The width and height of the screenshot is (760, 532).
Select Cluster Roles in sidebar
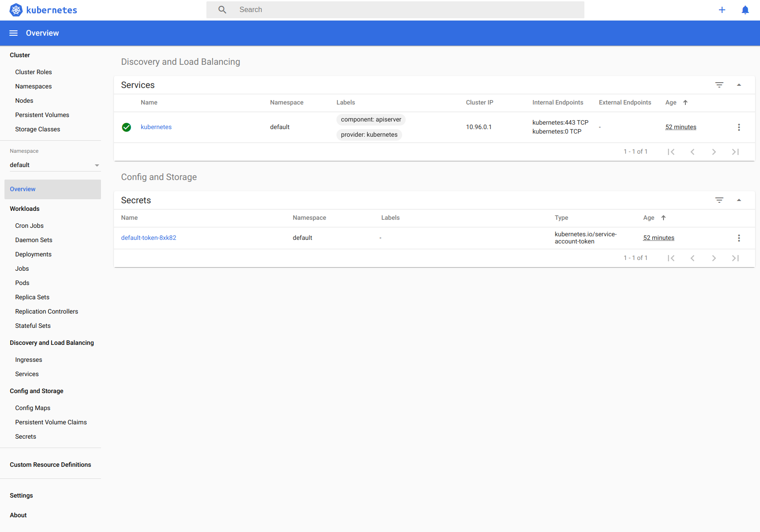pos(34,72)
